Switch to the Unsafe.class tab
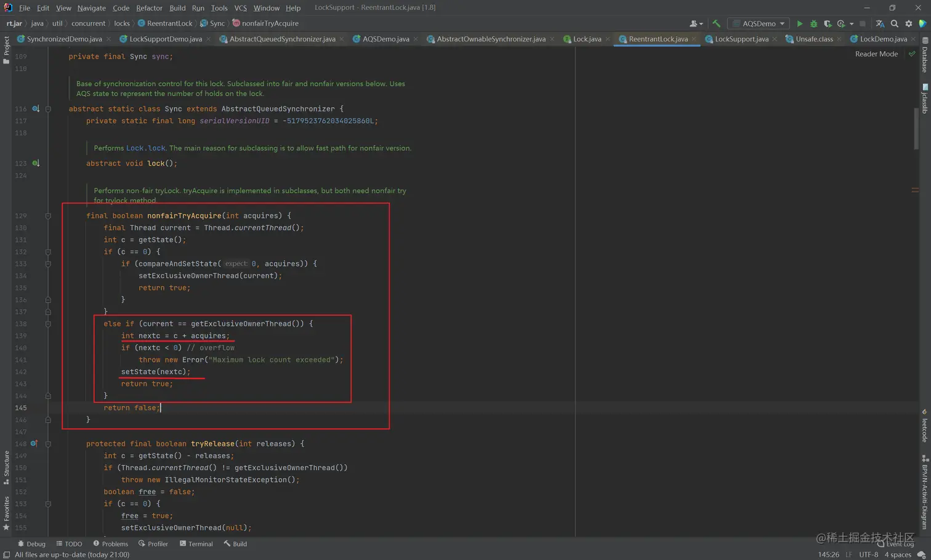Viewport: 931px width, 560px height. (x=814, y=39)
